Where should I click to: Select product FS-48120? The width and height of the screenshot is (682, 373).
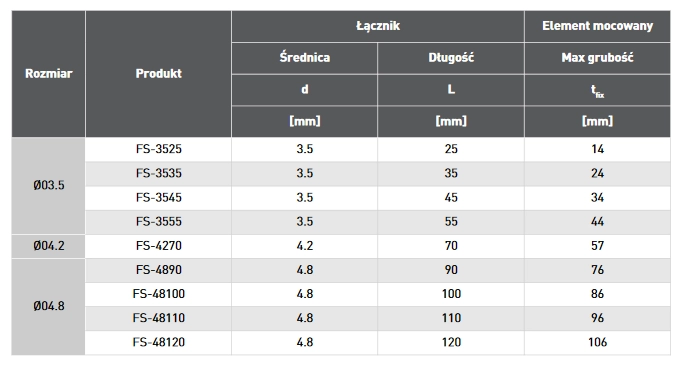pyautogui.click(x=158, y=343)
